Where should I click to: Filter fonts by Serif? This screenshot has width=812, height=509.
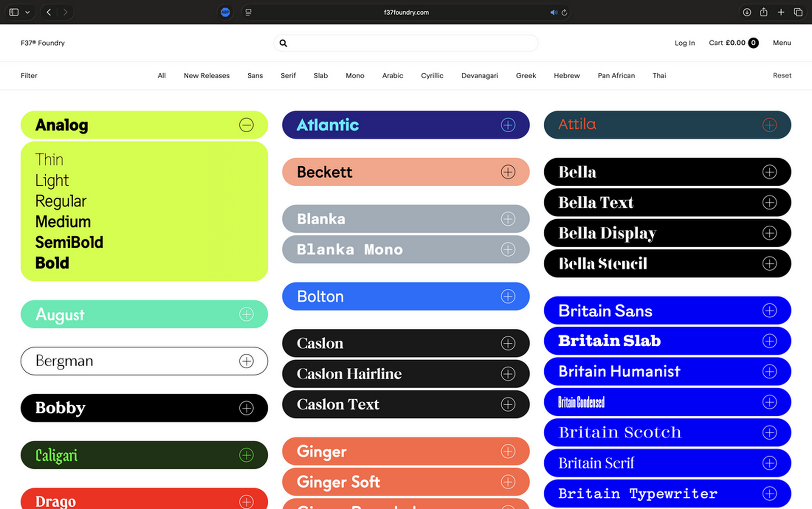pos(288,76)
